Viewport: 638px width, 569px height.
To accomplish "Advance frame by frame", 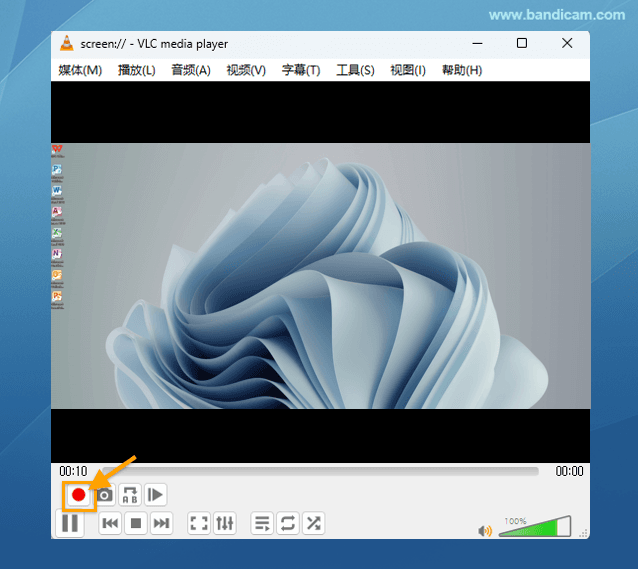I will pyautogui.click(x=155, y=495).
